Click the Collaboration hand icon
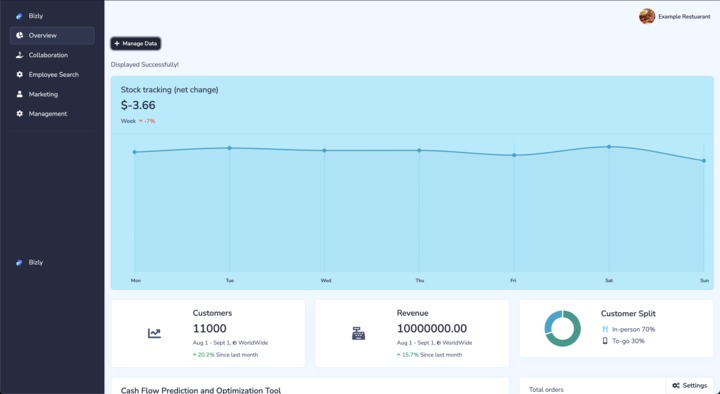This screenshot has height=394, width=720. point(19,55)
